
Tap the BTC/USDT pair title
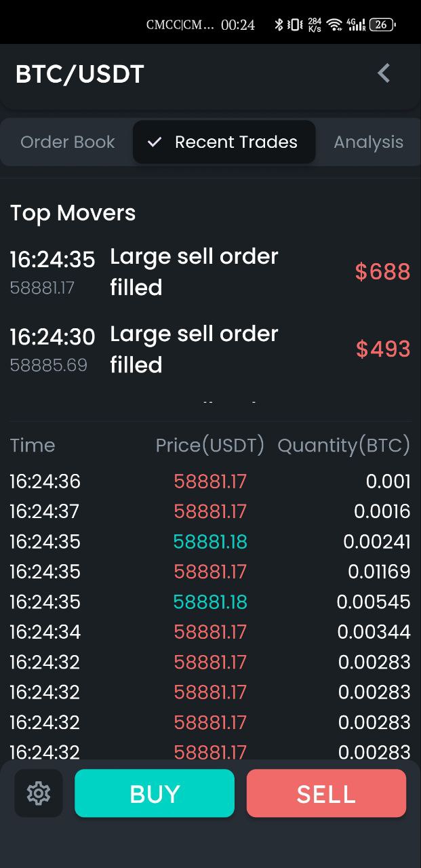[x=80, y=74]
